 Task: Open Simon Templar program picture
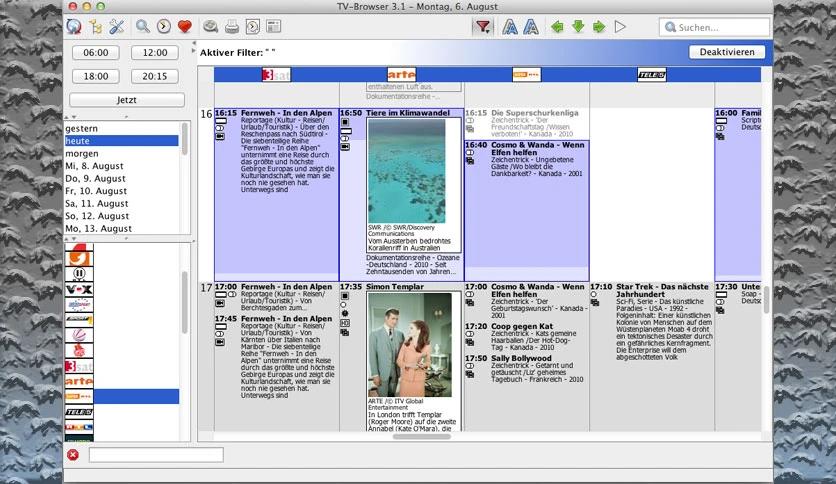tap(411, 345)
